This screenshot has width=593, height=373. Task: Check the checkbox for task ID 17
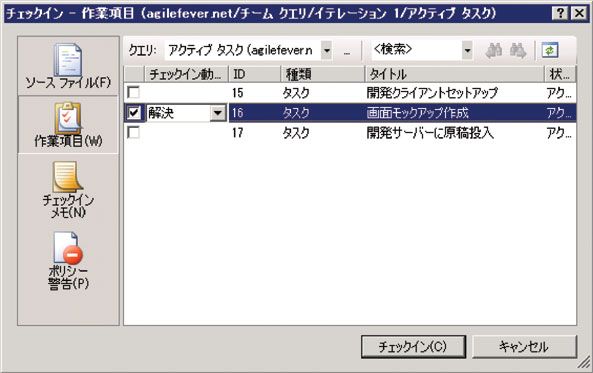pos(133,132)
